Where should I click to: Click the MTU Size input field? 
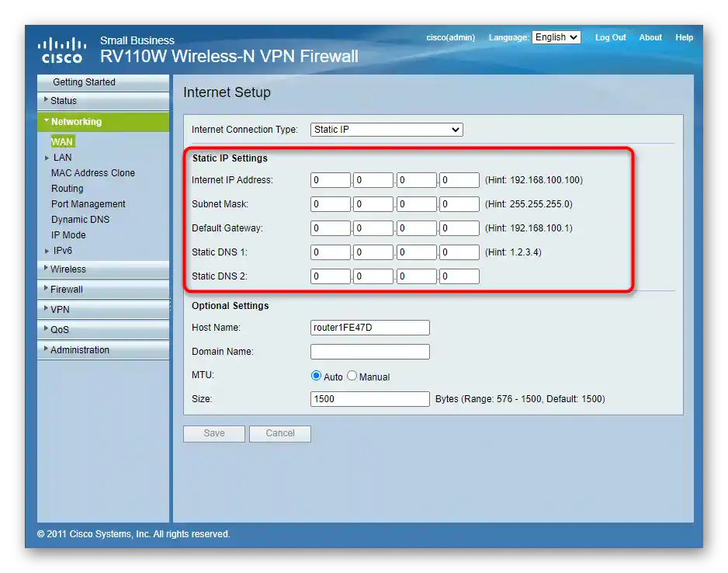tap(370, 399)
